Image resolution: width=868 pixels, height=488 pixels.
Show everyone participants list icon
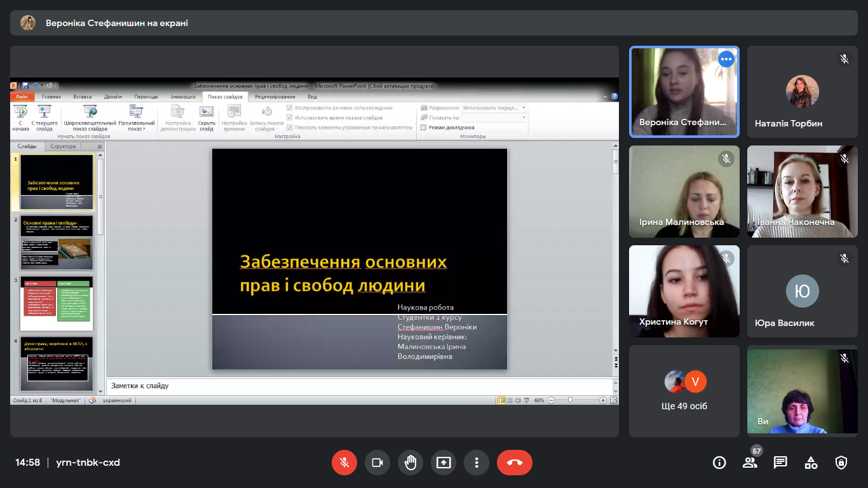(750, 463)
